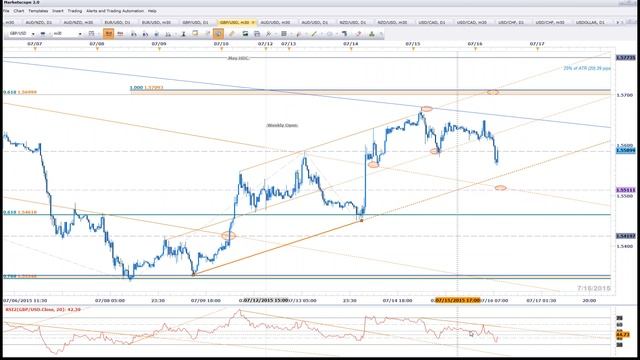Viewport: 640px width, 360px height.
Task: Expand the m30 period dropdown
Action: click(80, 34)
